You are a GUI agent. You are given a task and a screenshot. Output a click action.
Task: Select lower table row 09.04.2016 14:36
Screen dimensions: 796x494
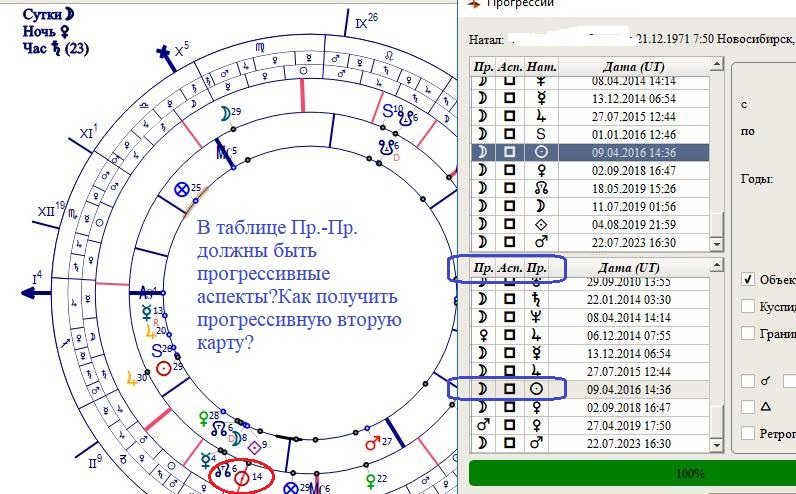click(x=590, y=389)
